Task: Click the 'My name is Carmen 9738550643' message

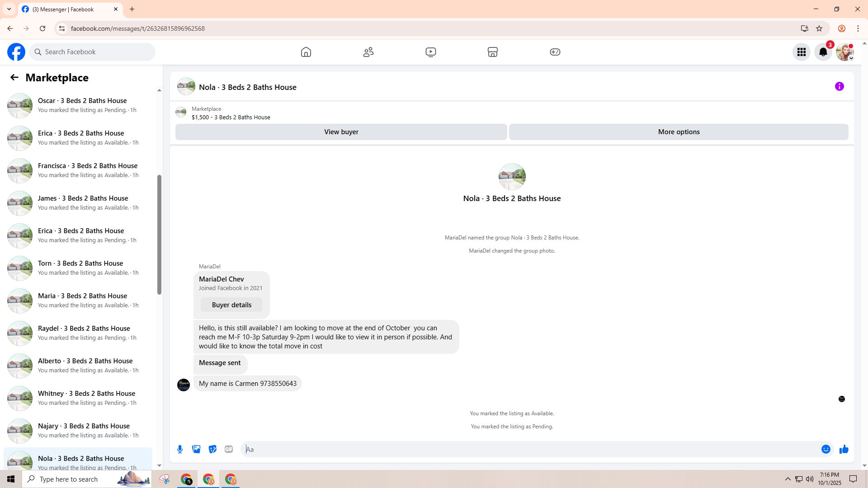Action: coord(248,384)
